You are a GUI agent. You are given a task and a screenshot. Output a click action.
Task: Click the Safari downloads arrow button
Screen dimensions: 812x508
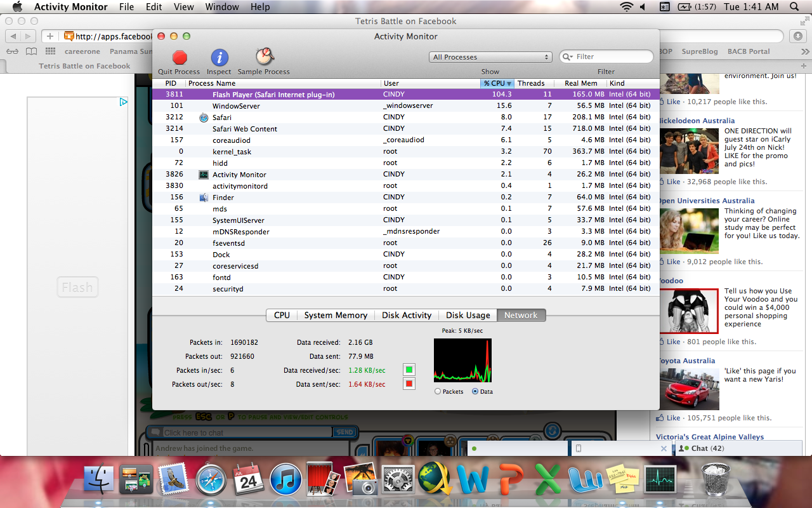(x=798, y=36)
